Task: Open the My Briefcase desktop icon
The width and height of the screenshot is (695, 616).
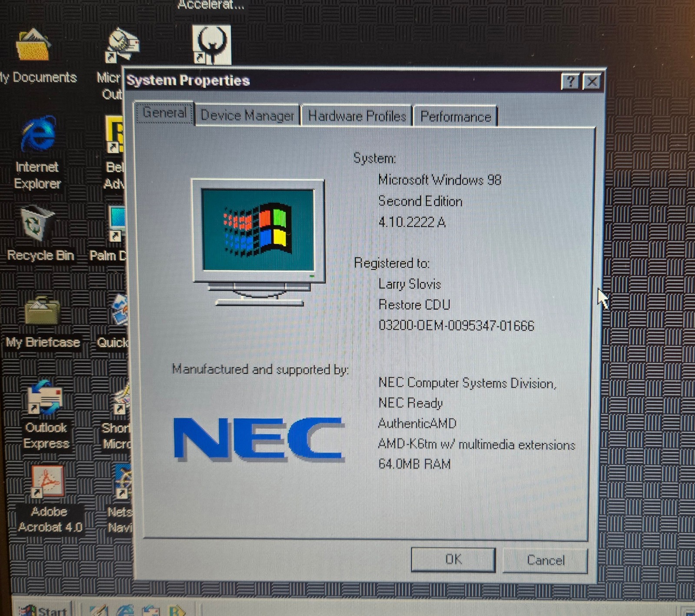Action: [x=42, y=310]
